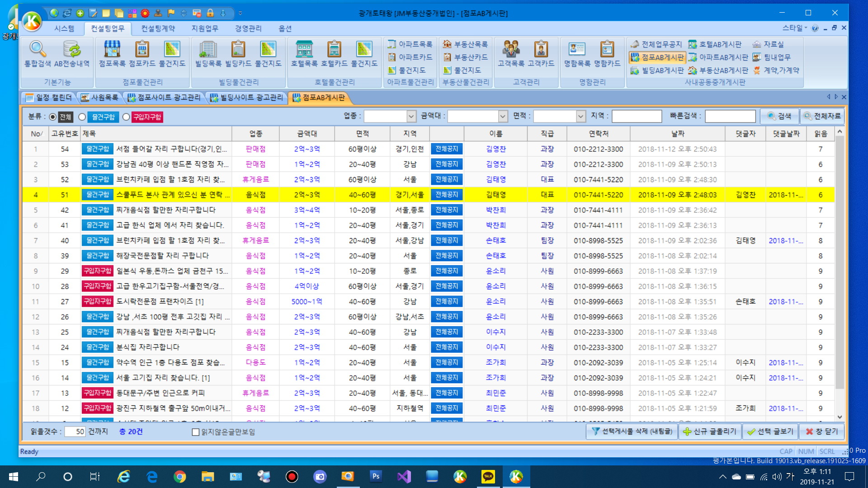Click 아파트목록 item in ribbon
This screenshot has width=868, height=488.
coord(410,44)
